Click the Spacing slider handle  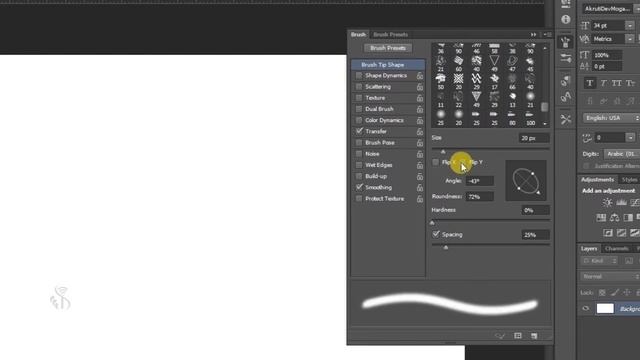[446, 247]
